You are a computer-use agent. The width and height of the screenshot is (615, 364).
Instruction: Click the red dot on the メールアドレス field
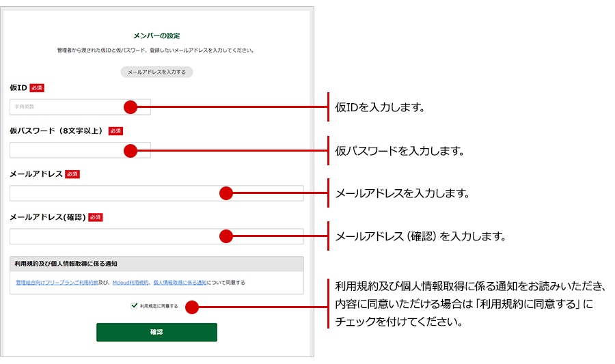(x=226, y=193)
